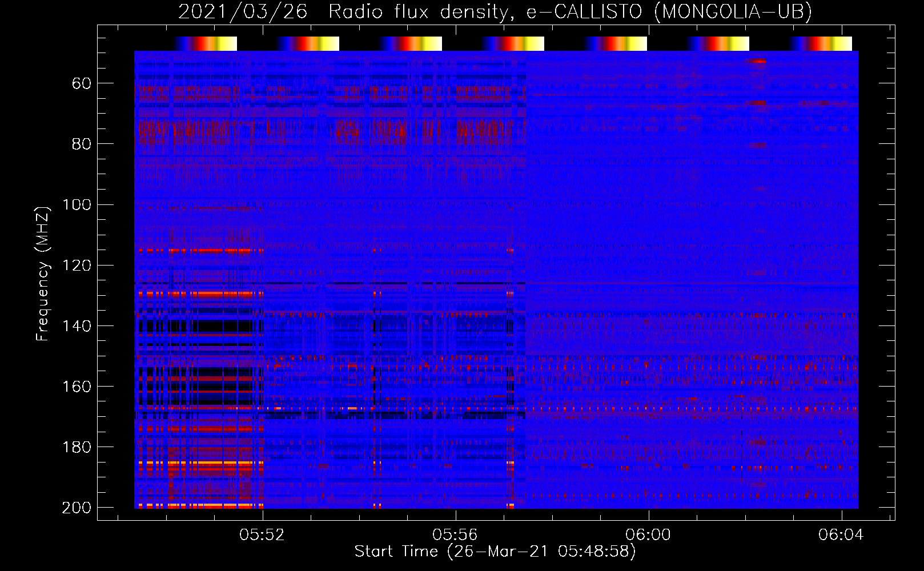Click the 60 frequency tick label

point(82,84)
